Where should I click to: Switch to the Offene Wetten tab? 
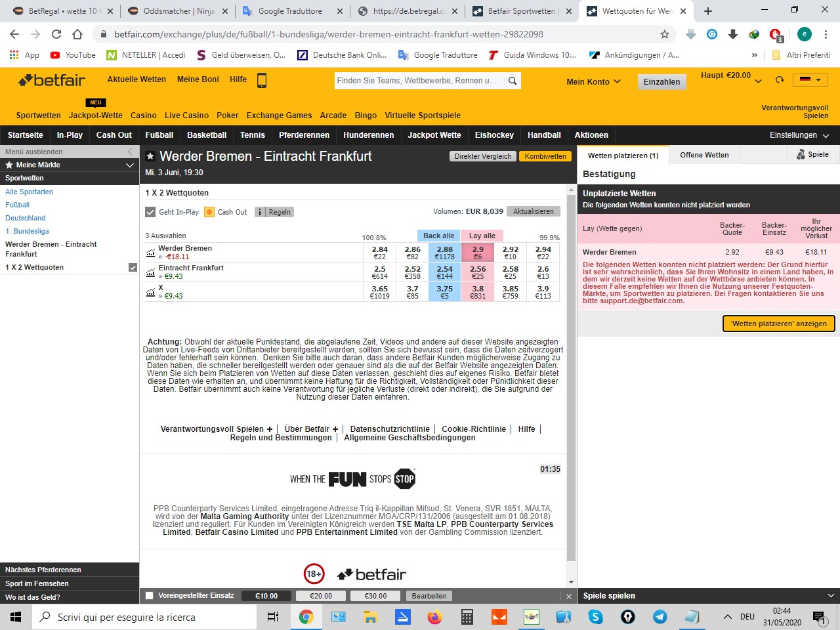point(704,155)
